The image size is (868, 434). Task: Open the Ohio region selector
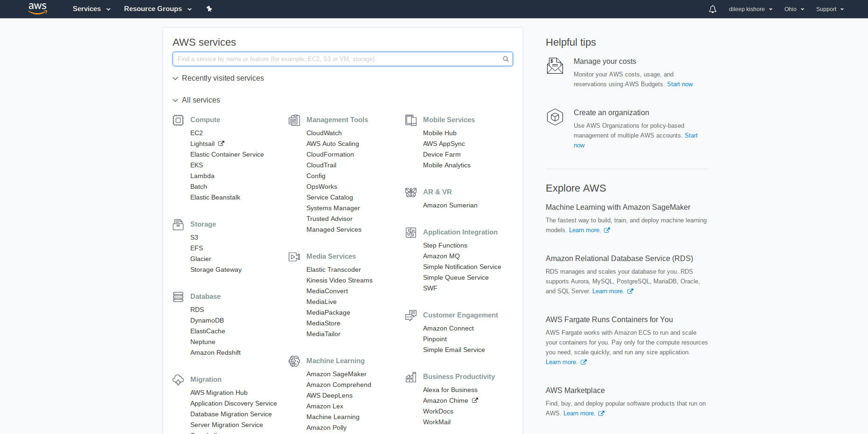[x=794, y=9]
